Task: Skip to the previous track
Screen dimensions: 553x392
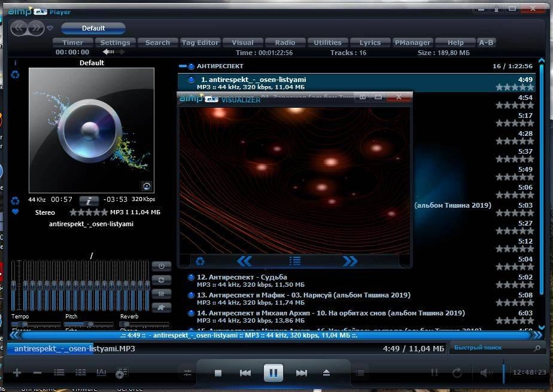Action: 245,373
